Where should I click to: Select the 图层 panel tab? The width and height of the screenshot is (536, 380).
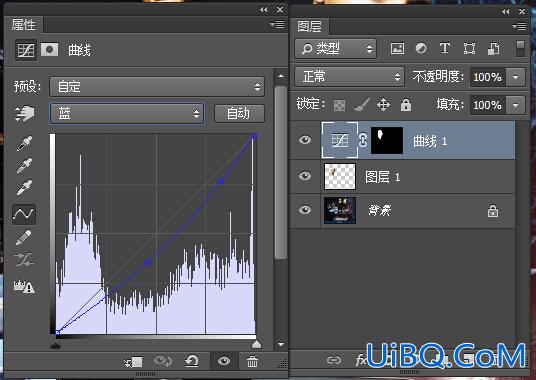point(309,26)
